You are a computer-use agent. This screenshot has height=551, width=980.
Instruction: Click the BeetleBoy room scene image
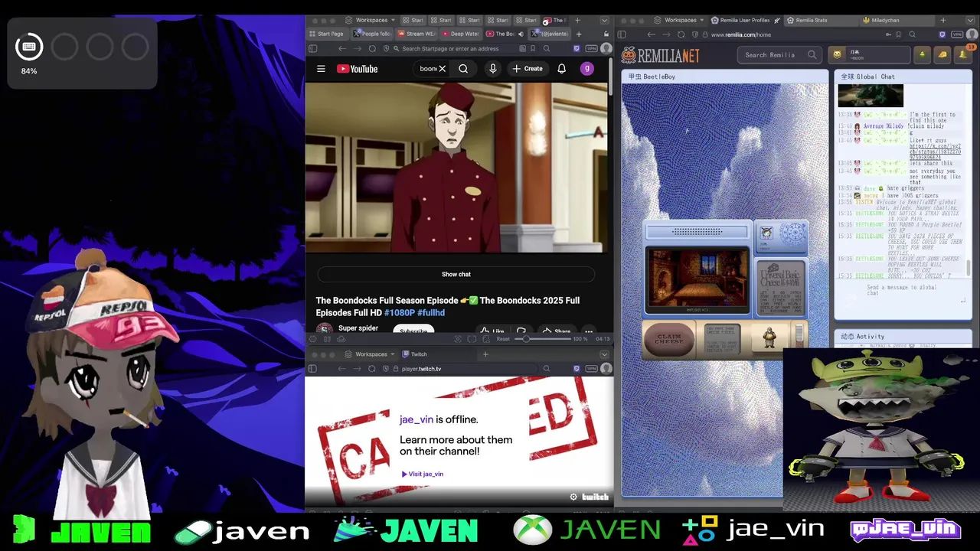(697, 280)
